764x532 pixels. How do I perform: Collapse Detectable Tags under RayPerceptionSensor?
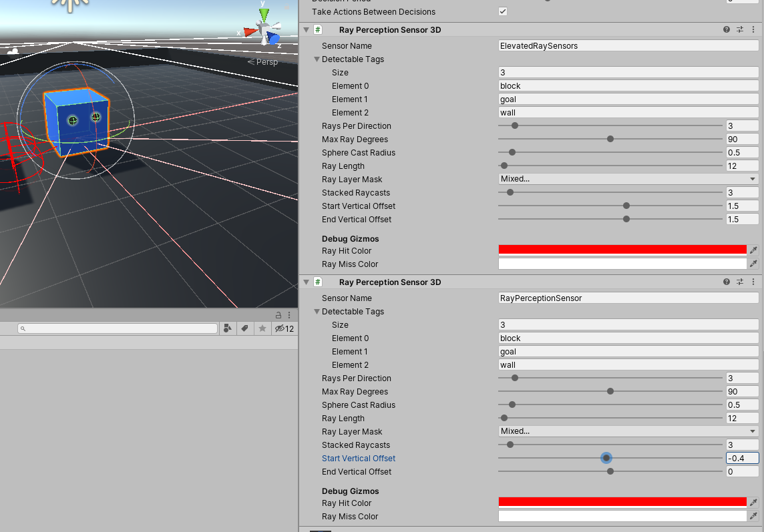317,311
